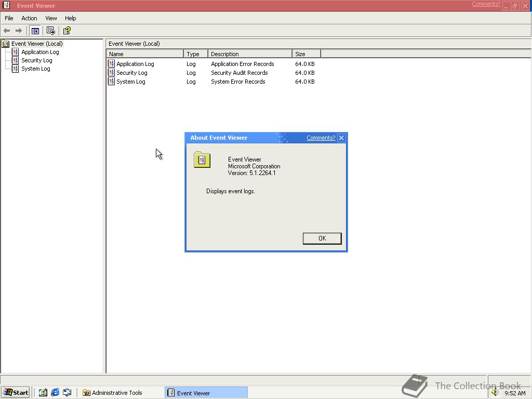Click the Version: 5.1.2264.1 text
This screenshot has width=532, height=399.
252,173
